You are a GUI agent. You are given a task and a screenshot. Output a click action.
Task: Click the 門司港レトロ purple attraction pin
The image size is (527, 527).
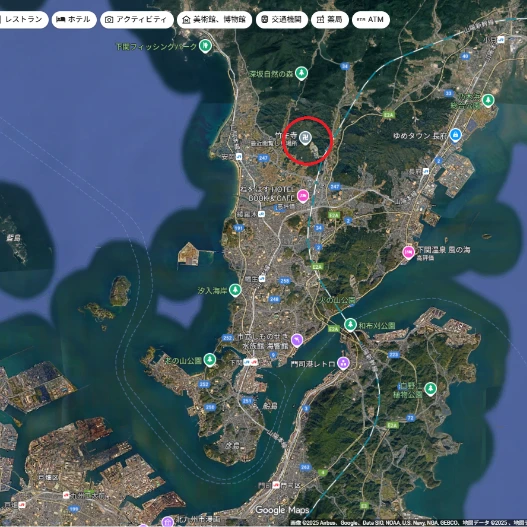coord(343,363)
